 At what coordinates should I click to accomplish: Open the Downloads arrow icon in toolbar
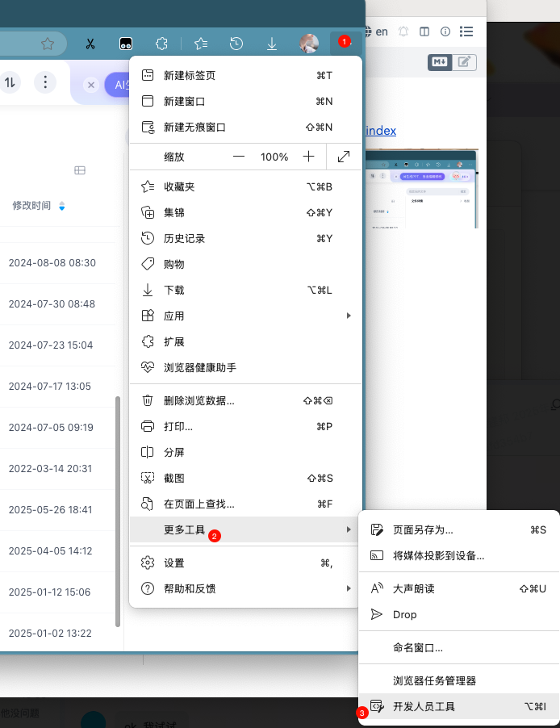click(272, 44)
